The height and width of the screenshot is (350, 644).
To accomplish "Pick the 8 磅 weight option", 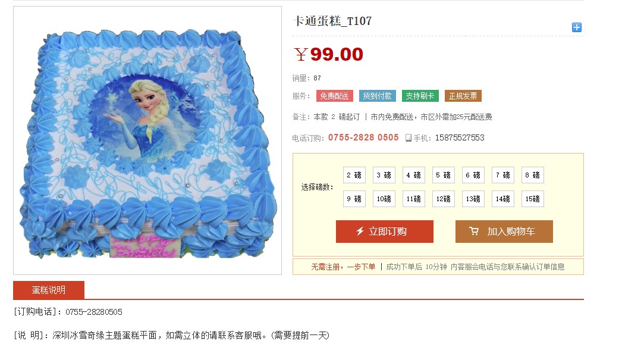I will (x=533, y=175).
